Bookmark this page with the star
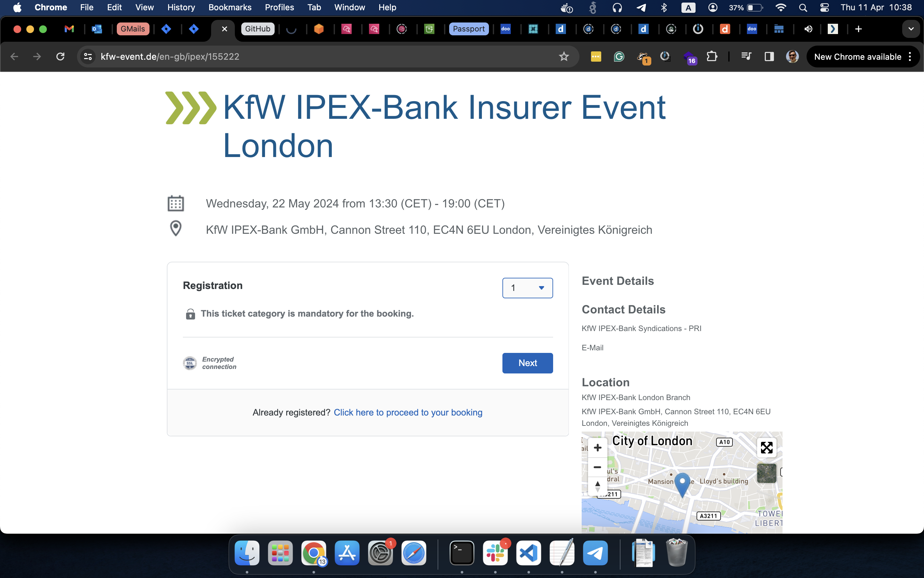924x578 pixels. coord(564,57)
